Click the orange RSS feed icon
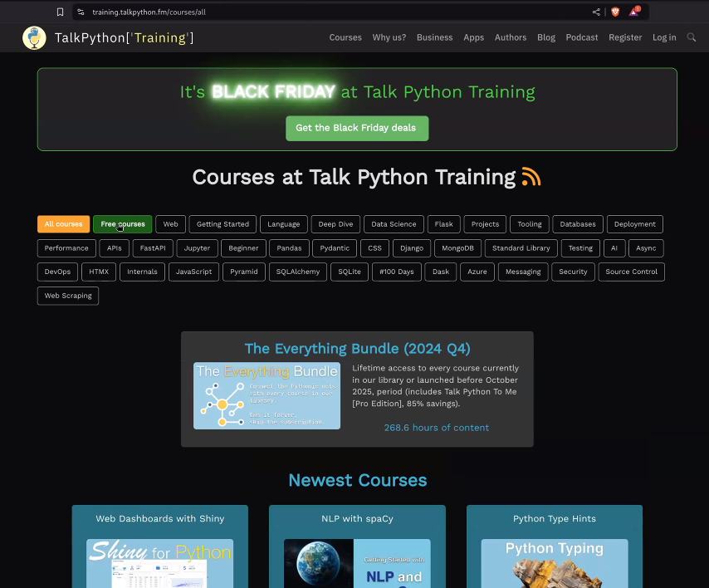709x588 pixels. click(531, 176)
